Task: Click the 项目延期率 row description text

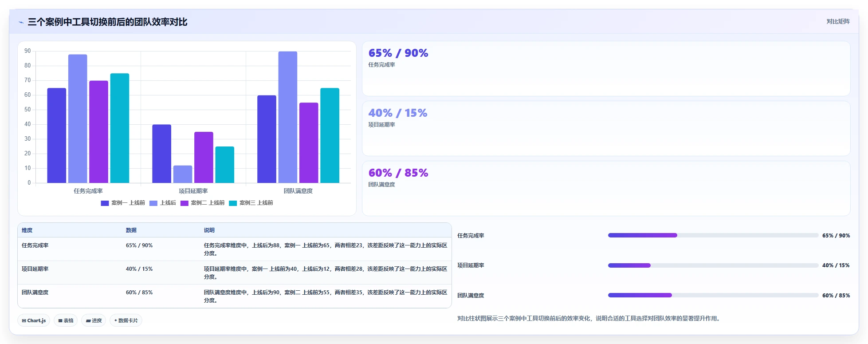Action: (x=326, y=273)
